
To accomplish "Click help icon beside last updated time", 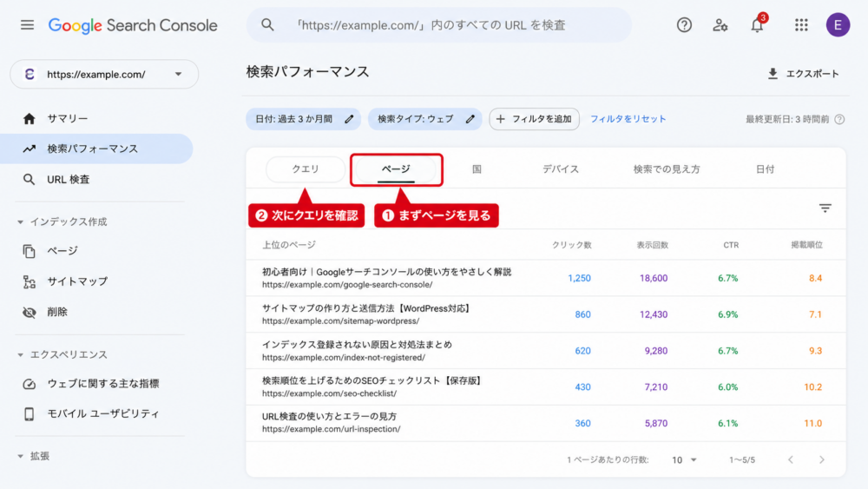I will click(839, 119).
